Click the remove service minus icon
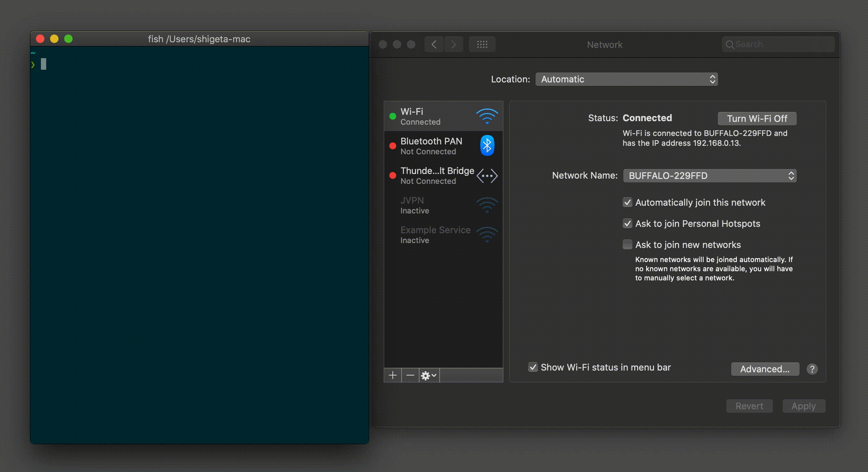The height and width of the screenshot is (472, 868). point(410,375)
